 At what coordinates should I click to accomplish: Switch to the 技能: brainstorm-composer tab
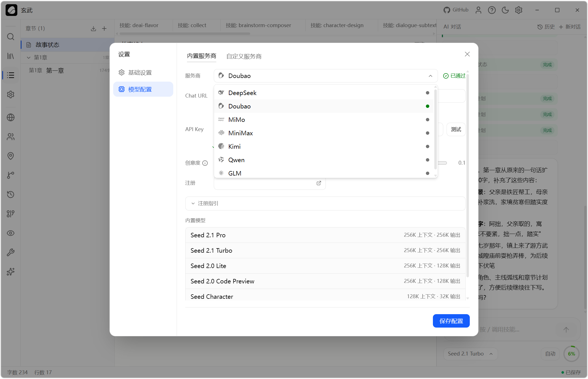click(x=259, y=25)
